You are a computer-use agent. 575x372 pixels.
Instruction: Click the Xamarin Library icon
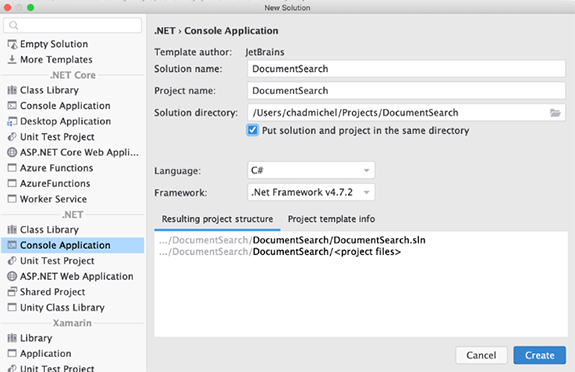click(x=12, y=338)
